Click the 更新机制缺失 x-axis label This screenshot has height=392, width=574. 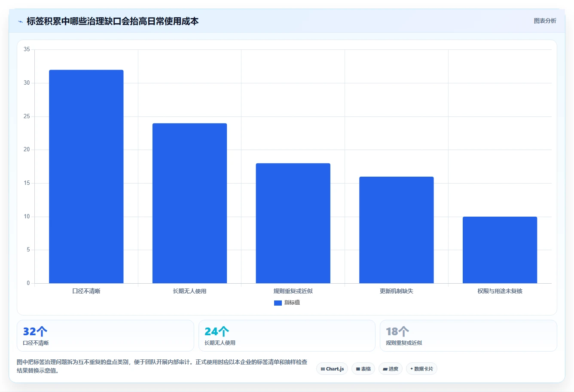coord(397,291)
